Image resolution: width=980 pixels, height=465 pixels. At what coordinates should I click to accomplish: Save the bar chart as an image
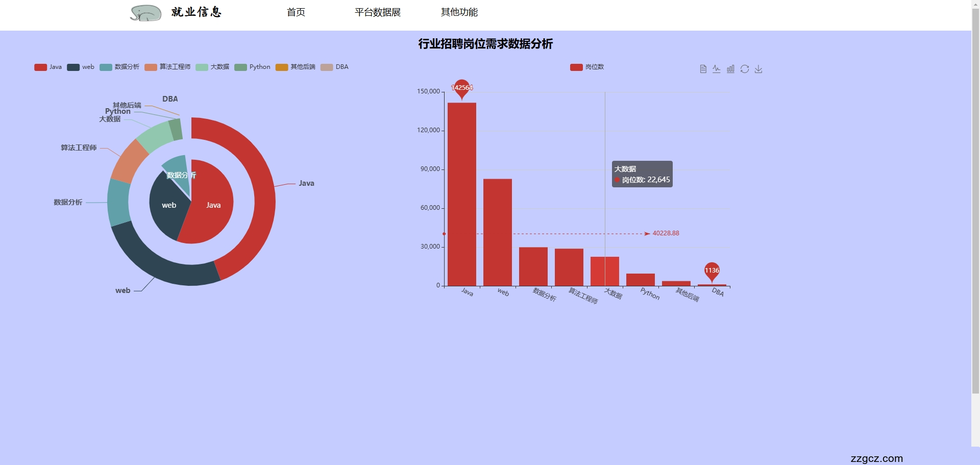(x=759, y=69)
